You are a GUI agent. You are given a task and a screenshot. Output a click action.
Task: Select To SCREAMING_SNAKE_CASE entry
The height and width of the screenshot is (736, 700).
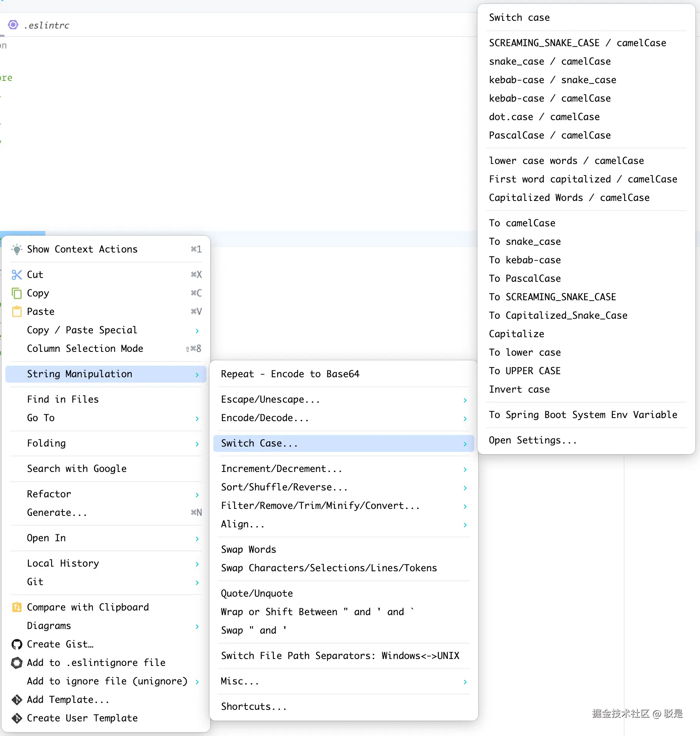552,297
